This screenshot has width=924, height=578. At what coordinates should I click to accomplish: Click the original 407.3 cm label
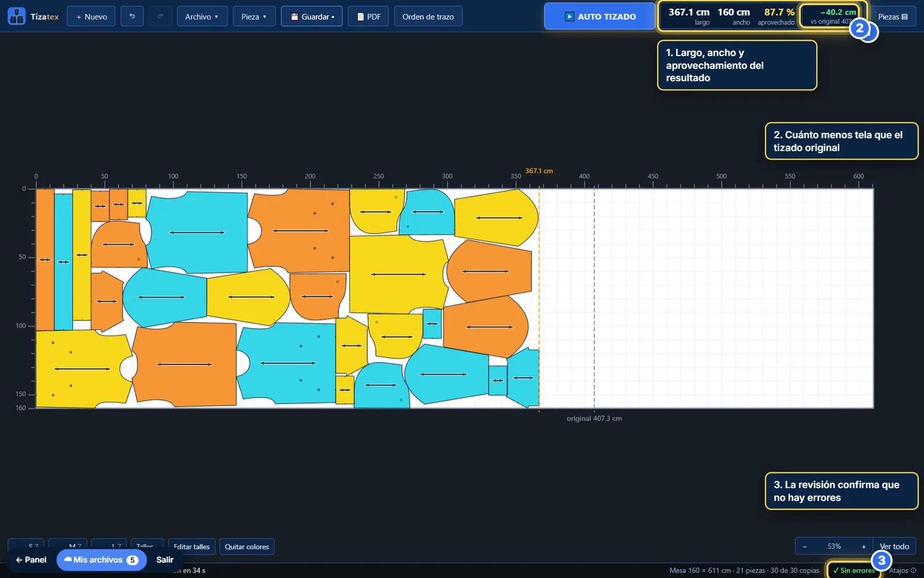594,418
